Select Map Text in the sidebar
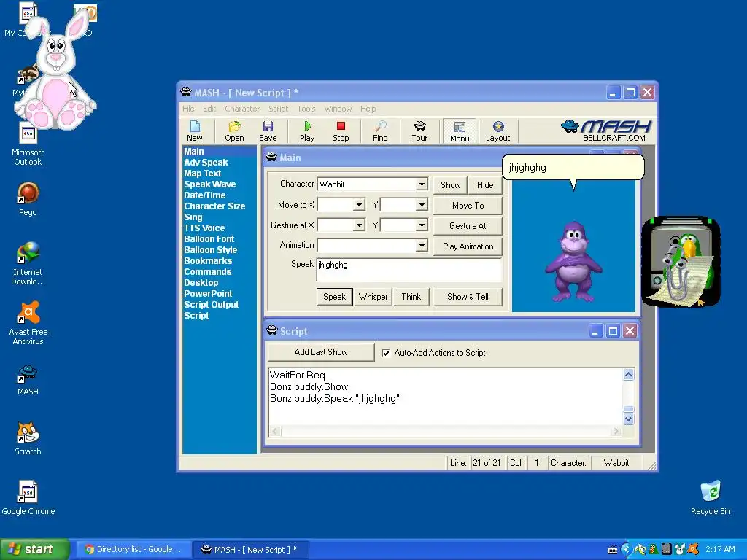The height and width of the screenshot is (560, 747). (x=203, y=174)
